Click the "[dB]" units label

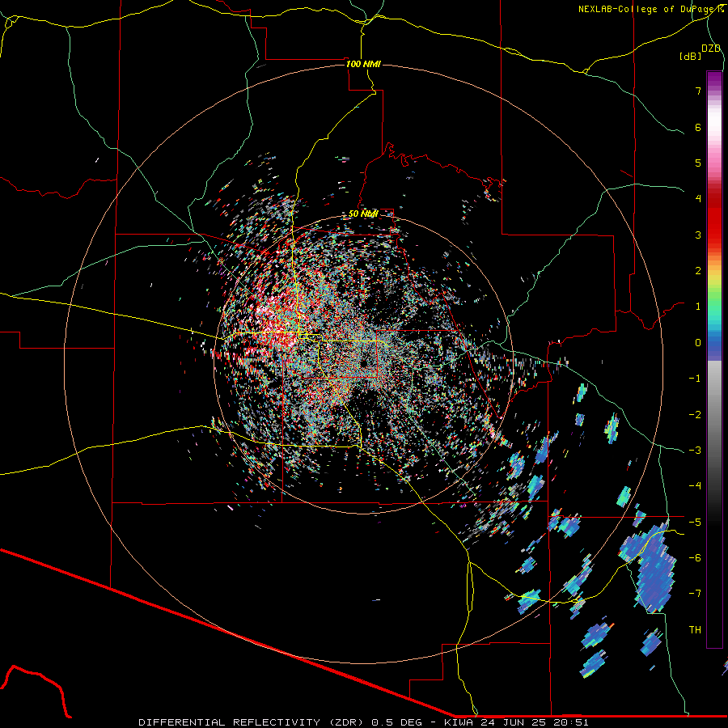691,56
